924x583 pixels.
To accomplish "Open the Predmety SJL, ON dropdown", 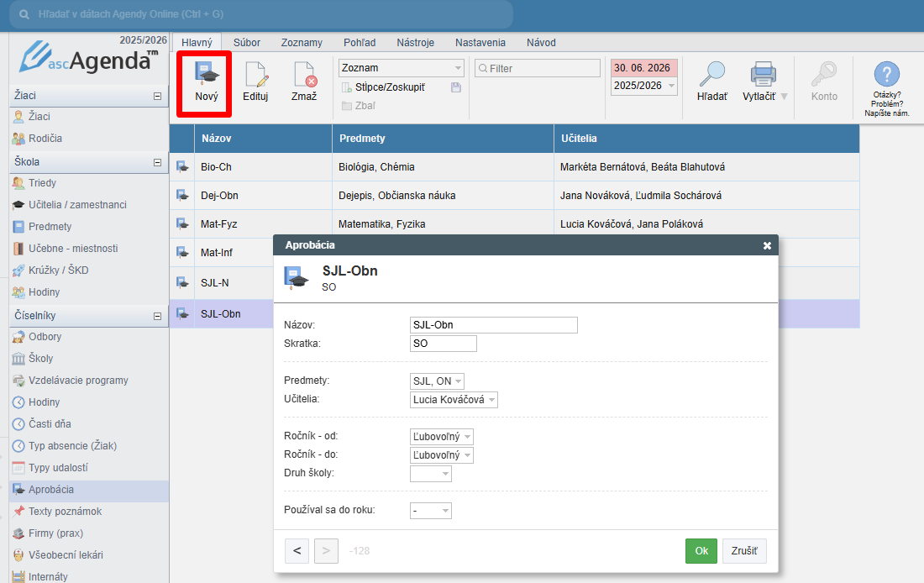I will point(437,381).
